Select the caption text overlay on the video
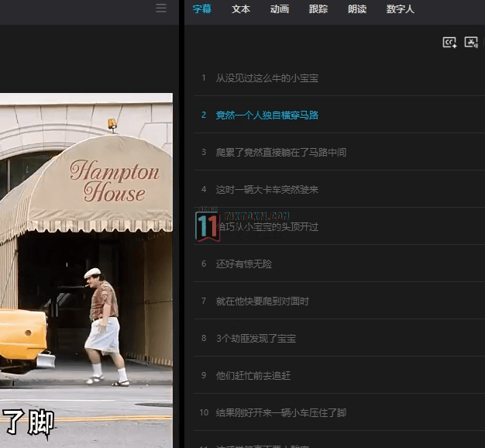Screen dimensions: 485x448 28,423
